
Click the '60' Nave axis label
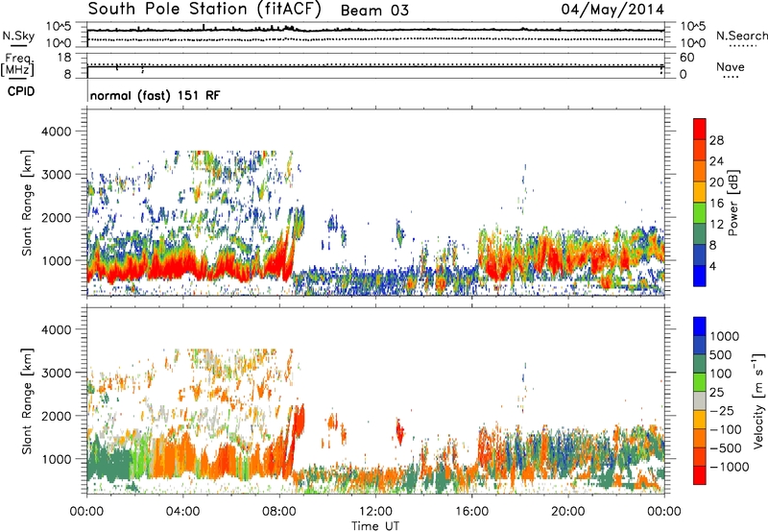(x=686, y=58)
